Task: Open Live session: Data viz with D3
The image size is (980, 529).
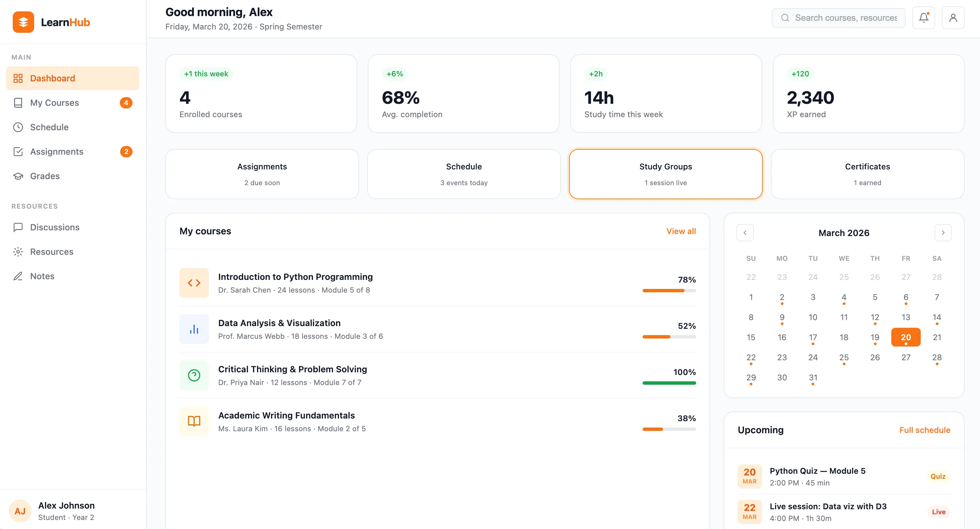Action: 844,512
